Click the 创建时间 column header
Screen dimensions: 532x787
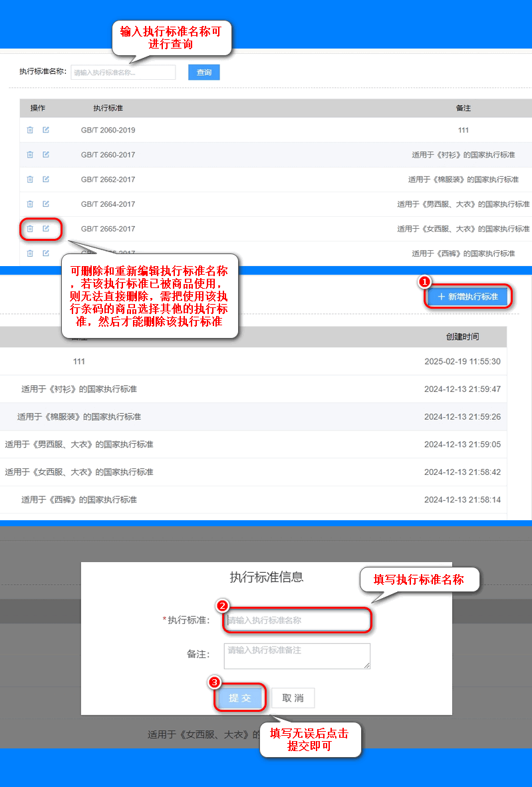462,337
